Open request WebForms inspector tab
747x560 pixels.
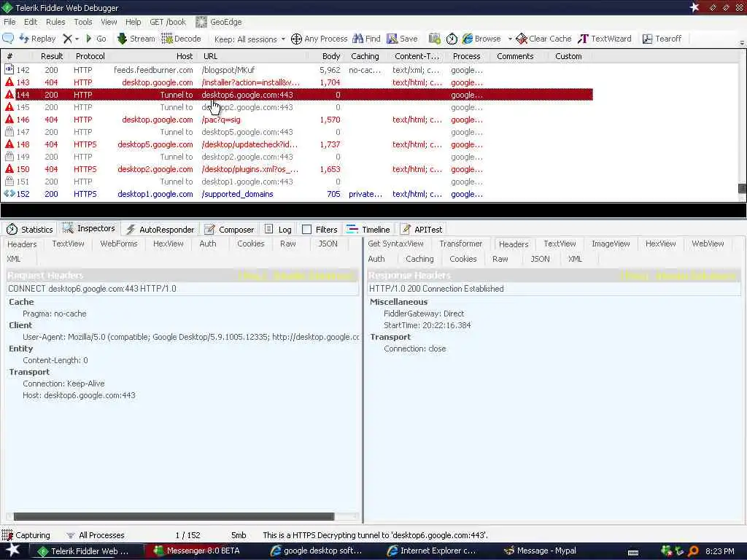(119, 244)
